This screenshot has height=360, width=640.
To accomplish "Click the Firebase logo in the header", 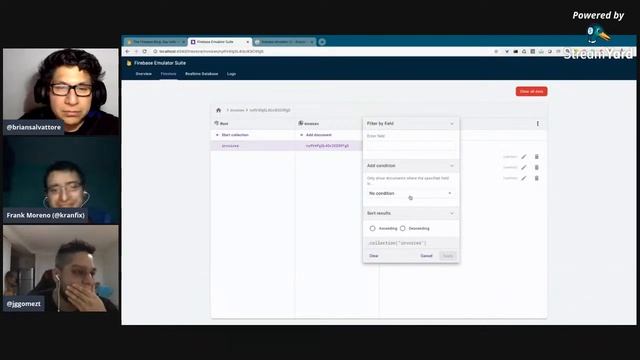I will pos(129,63).
